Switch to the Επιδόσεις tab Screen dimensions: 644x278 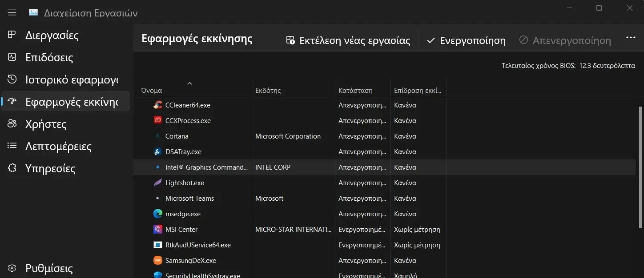coord(65,57)
